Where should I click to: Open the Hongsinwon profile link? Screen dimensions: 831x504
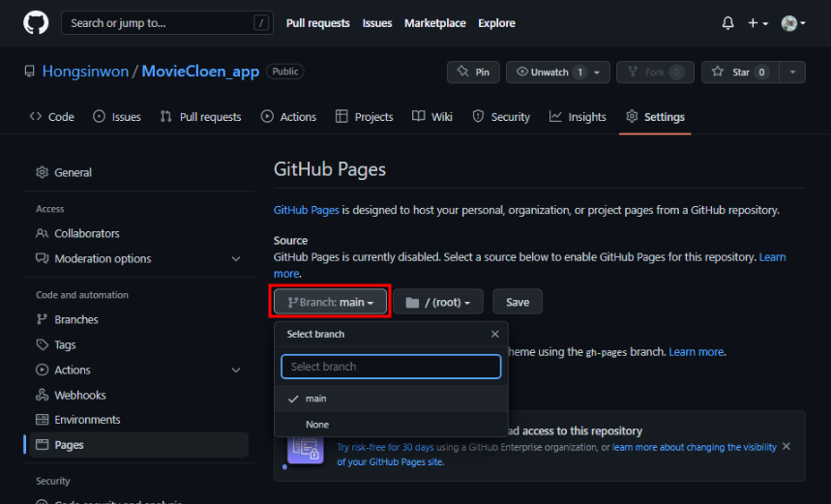[85, 72]
